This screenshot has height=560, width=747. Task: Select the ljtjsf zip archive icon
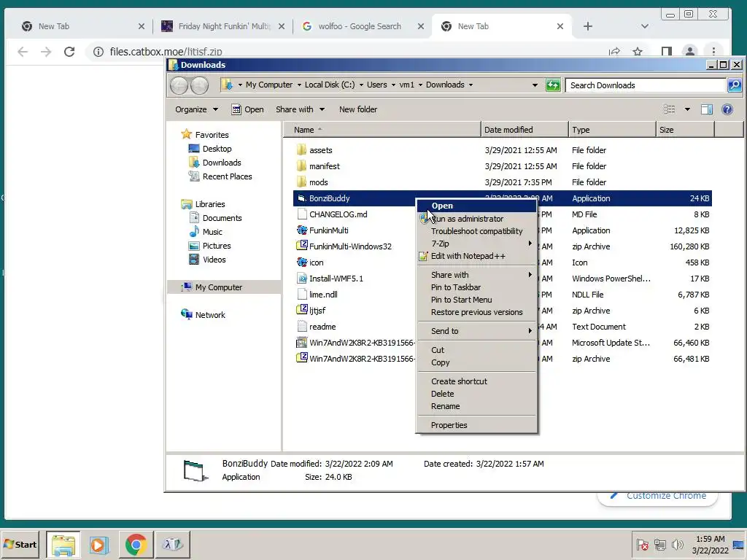click(x=301, y=310)
